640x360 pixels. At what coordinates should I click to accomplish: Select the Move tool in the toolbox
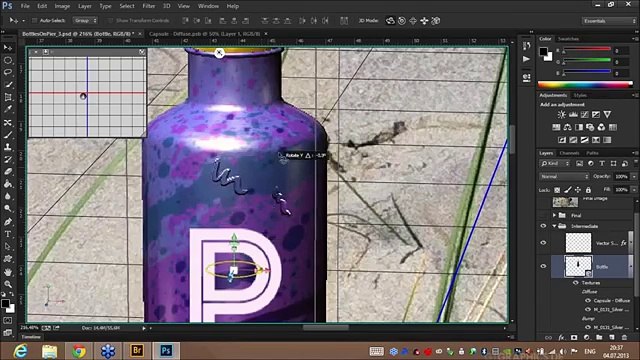[x=8, y=48]
